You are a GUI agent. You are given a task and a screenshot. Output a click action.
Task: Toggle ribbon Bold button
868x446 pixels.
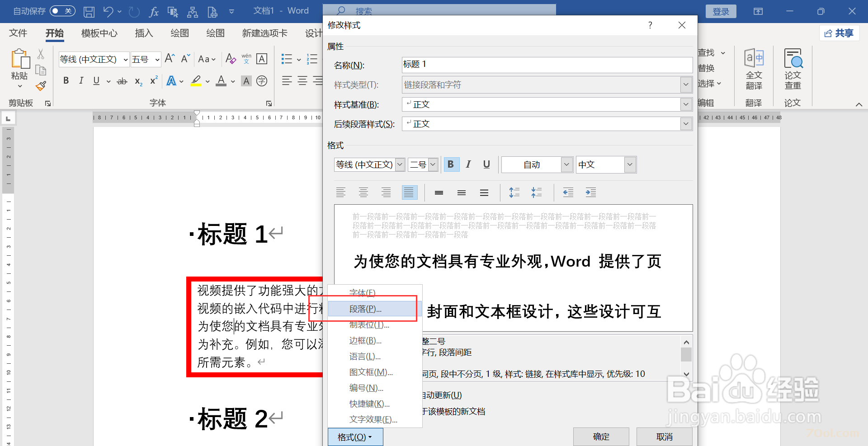pyautogui.click(x=66, y=81)
